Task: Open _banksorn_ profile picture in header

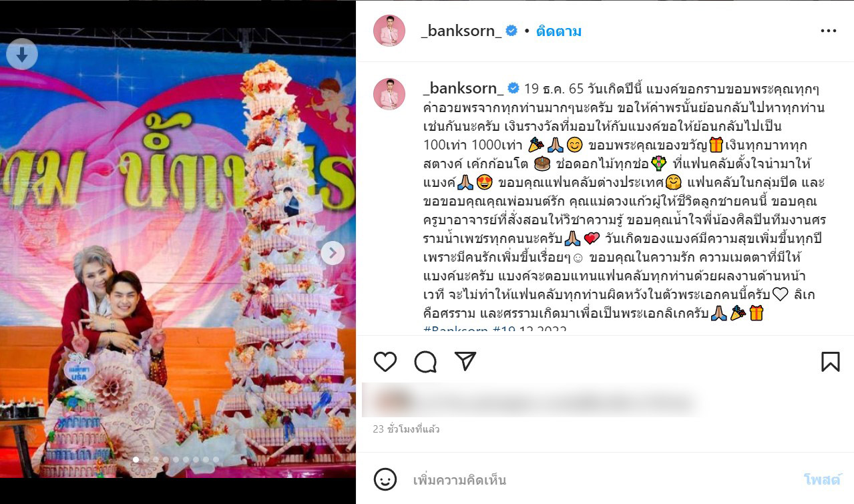Action: tap(389, 31)
